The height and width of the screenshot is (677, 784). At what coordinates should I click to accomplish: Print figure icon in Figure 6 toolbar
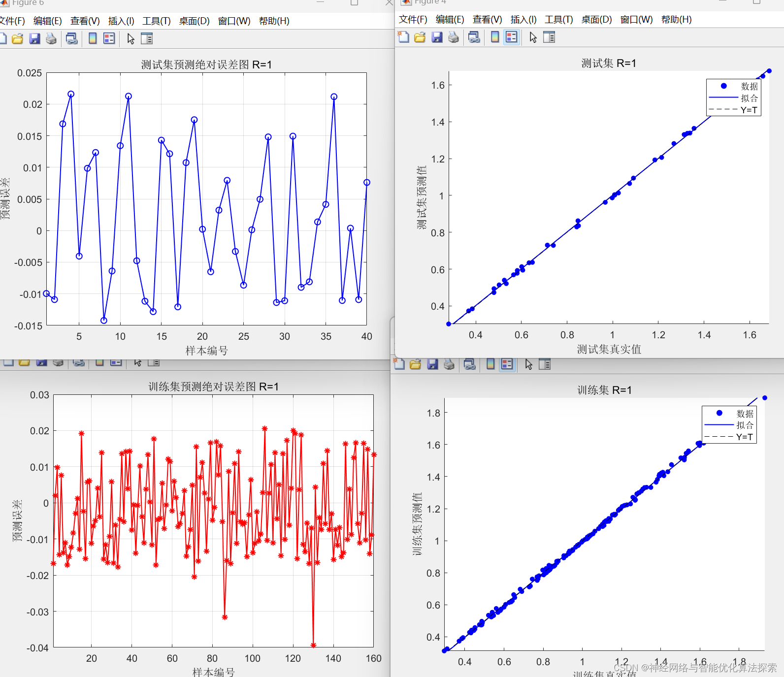click(x=51, y=38)
